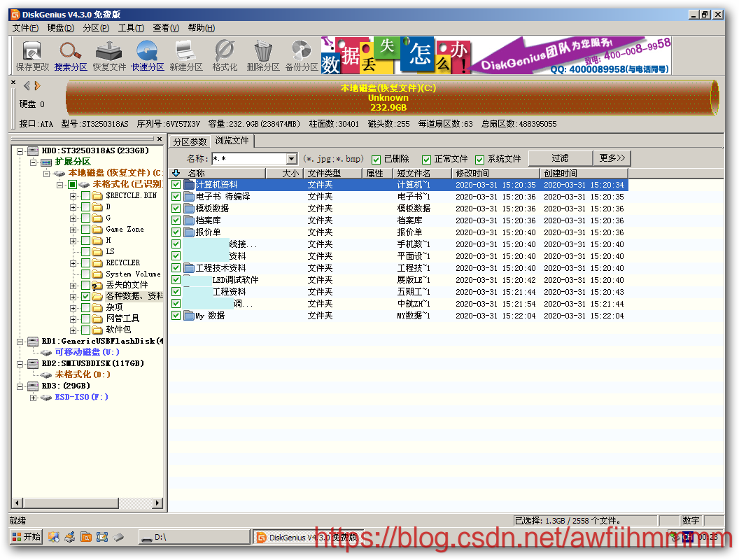739x560 pixels.
Task: Go to previous disk with left arrow
Action: (x=27, y=86)
